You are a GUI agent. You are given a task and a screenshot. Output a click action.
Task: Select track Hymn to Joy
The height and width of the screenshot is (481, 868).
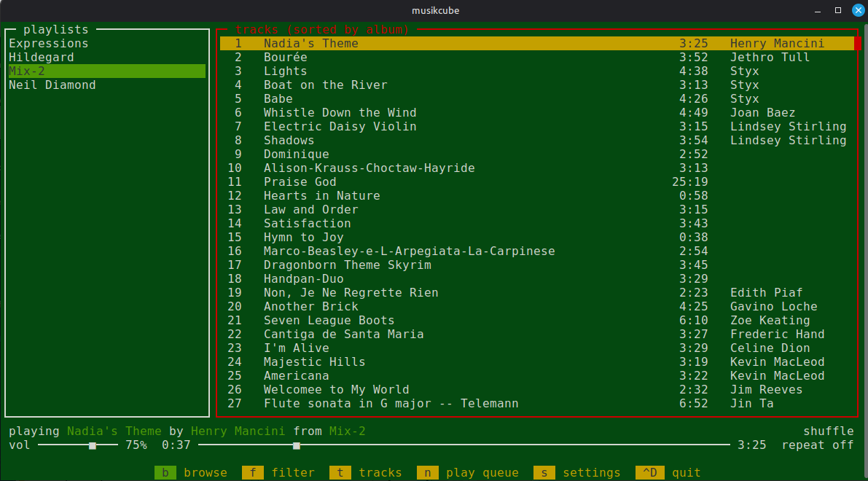pos(537,238)
